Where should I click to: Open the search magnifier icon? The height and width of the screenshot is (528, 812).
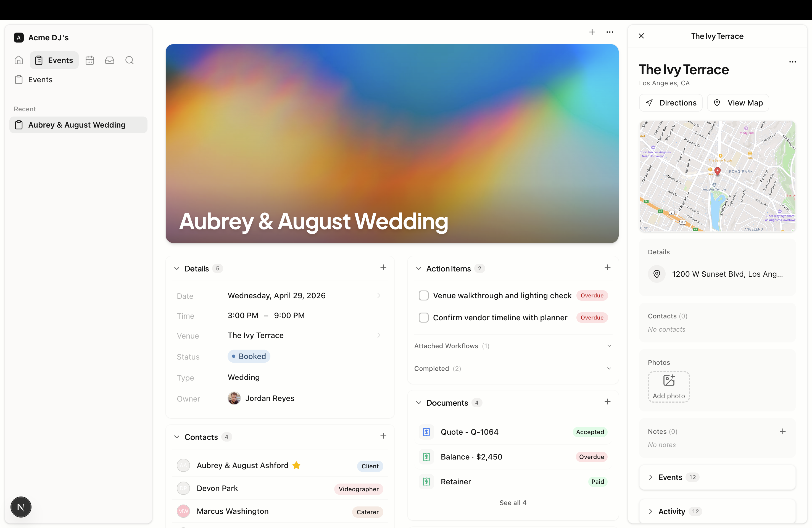[129, 60]
